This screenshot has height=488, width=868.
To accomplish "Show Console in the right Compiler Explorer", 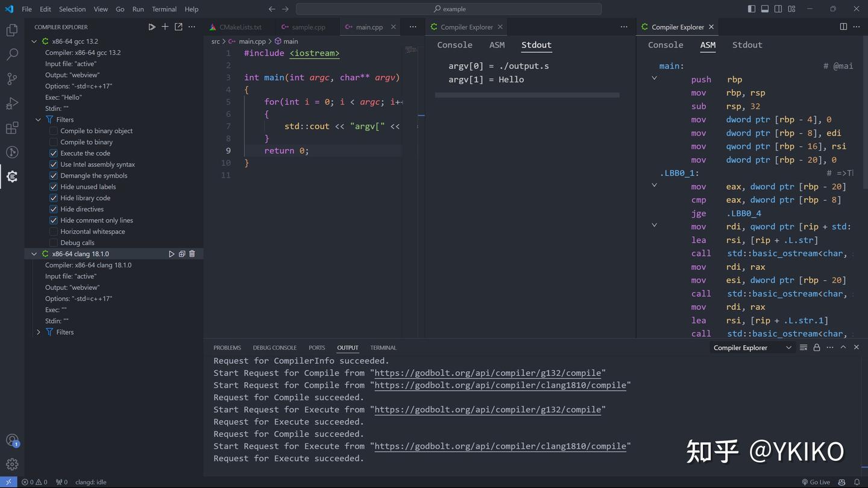I will coord(665,45).
